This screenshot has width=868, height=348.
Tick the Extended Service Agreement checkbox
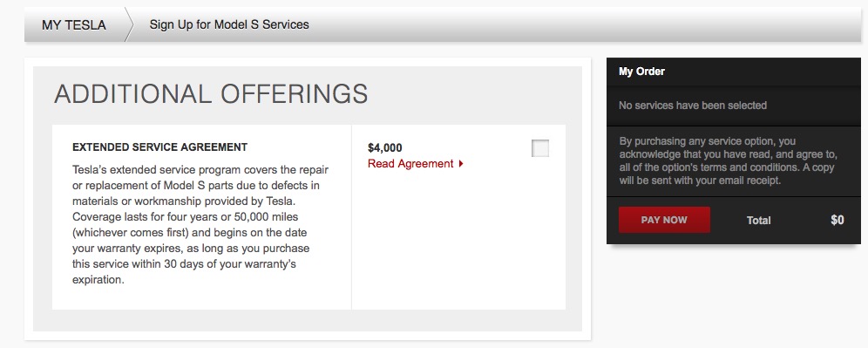point(539,148)
